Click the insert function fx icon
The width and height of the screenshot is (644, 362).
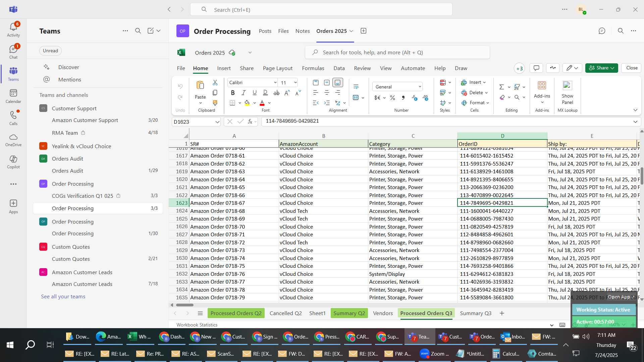pos(250,122)
